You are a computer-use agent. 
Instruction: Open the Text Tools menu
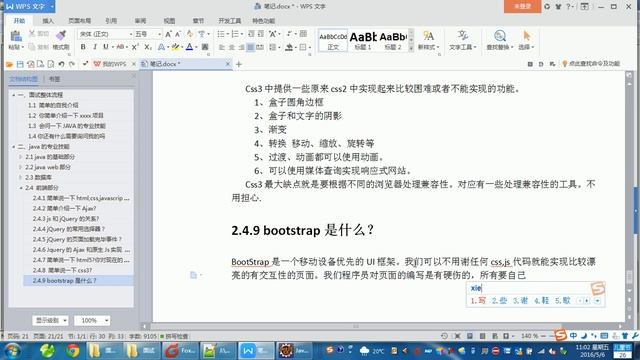pyautogui.click(x=462, y=40)
